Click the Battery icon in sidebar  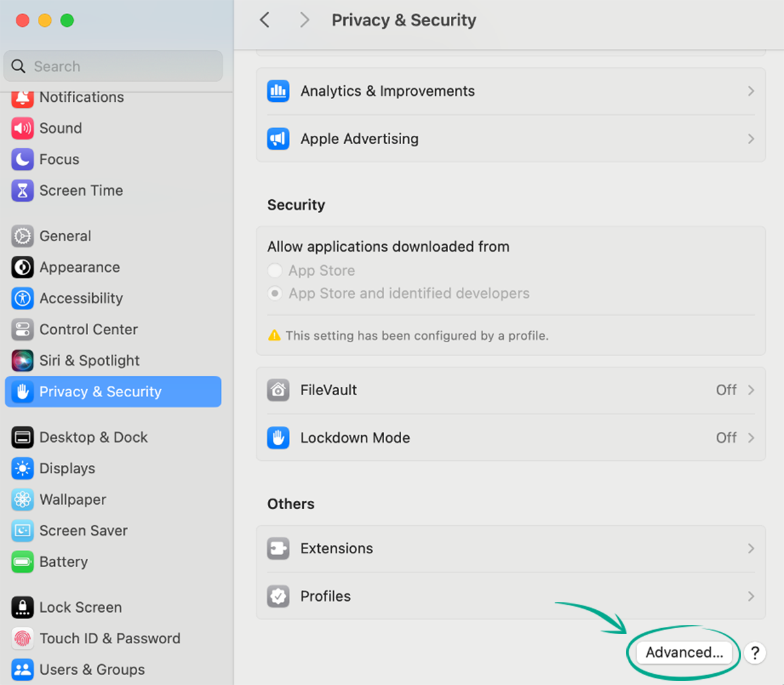[x=22, y=562]
